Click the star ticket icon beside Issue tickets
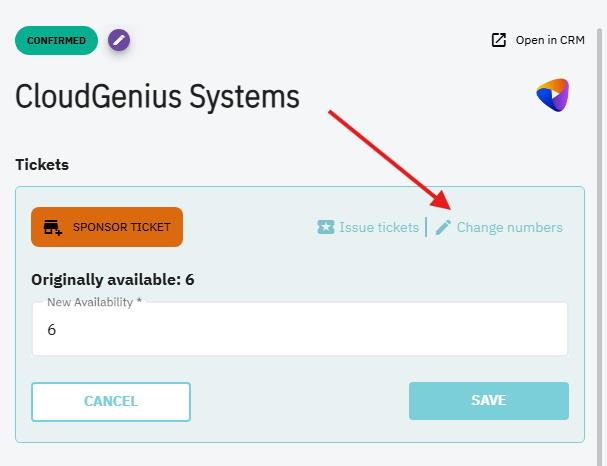Screen dimensions: 607x466 pos(325,227)
